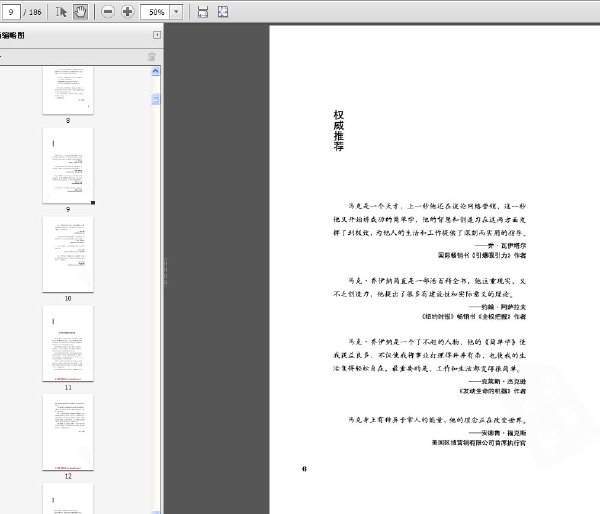Image resolution: width=600 pixels, height=514 pixels.
Task: Activate the Hand tool
Action: coord(80,12)
